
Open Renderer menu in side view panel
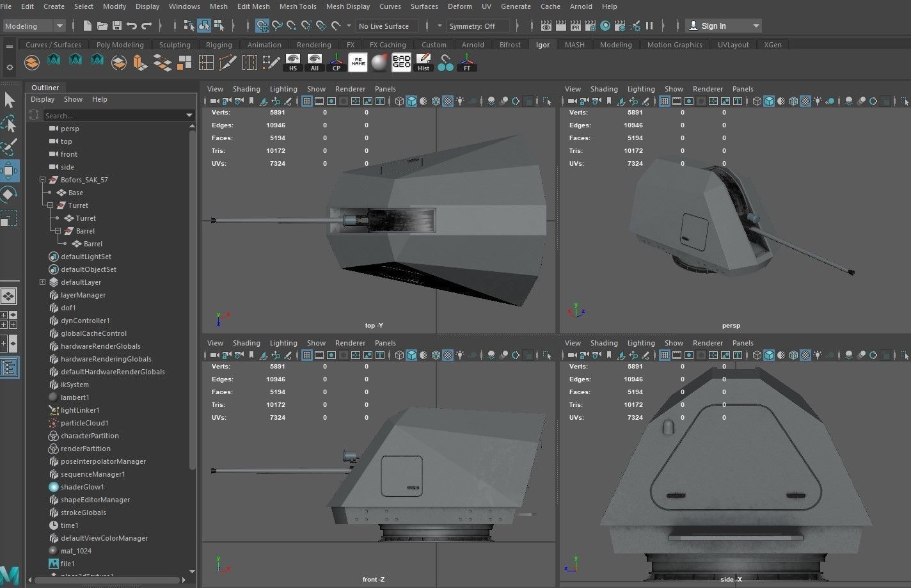click(708, 343)
